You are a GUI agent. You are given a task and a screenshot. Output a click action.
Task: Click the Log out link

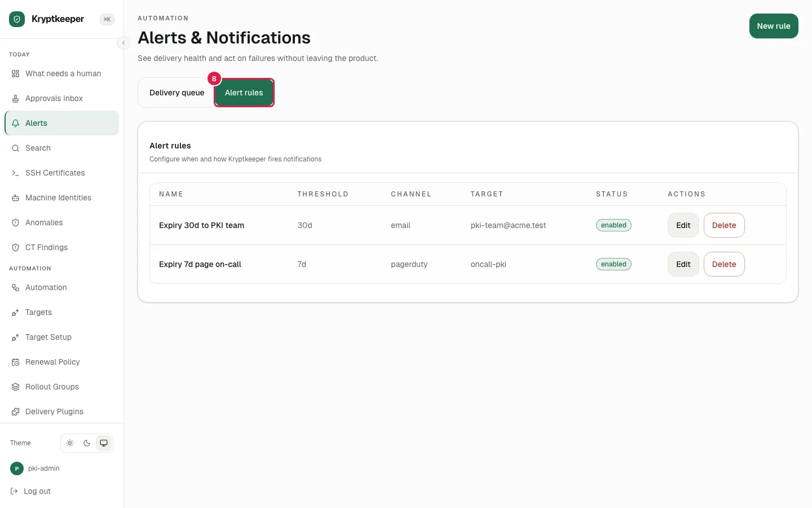tap(37, 492)
